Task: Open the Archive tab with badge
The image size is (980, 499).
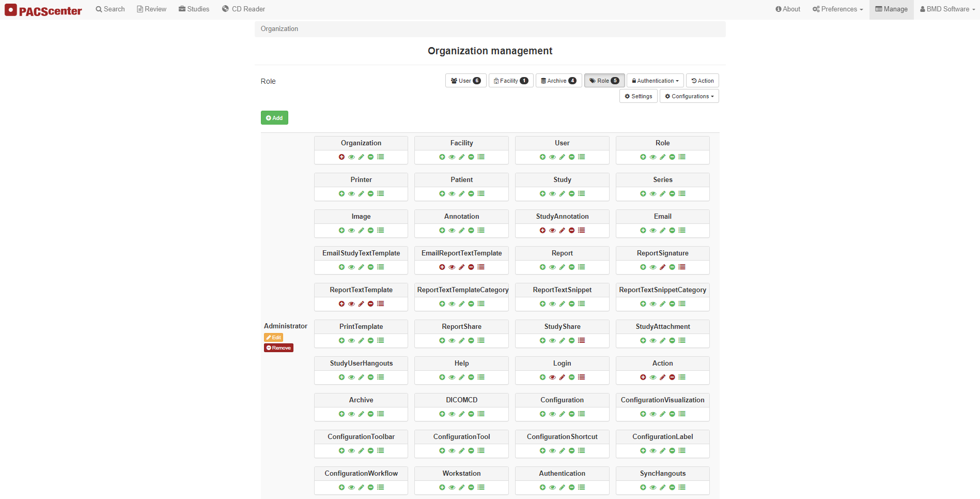Action: (x=558, y=81)
